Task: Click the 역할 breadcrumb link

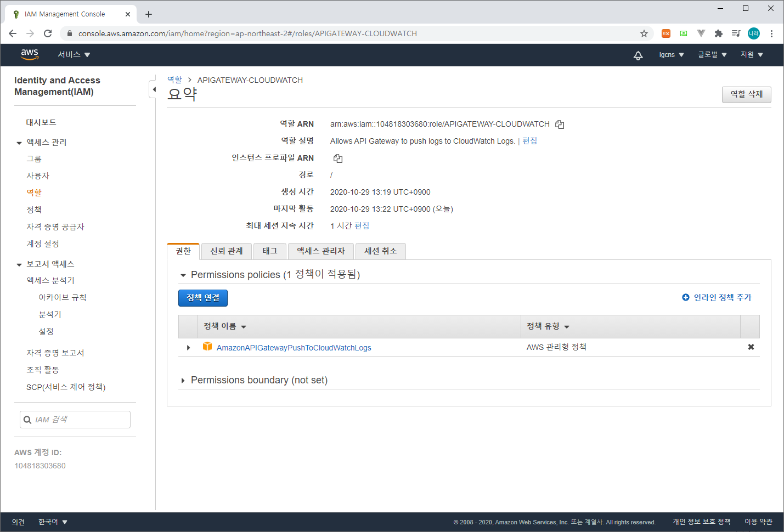Action: 174,80
